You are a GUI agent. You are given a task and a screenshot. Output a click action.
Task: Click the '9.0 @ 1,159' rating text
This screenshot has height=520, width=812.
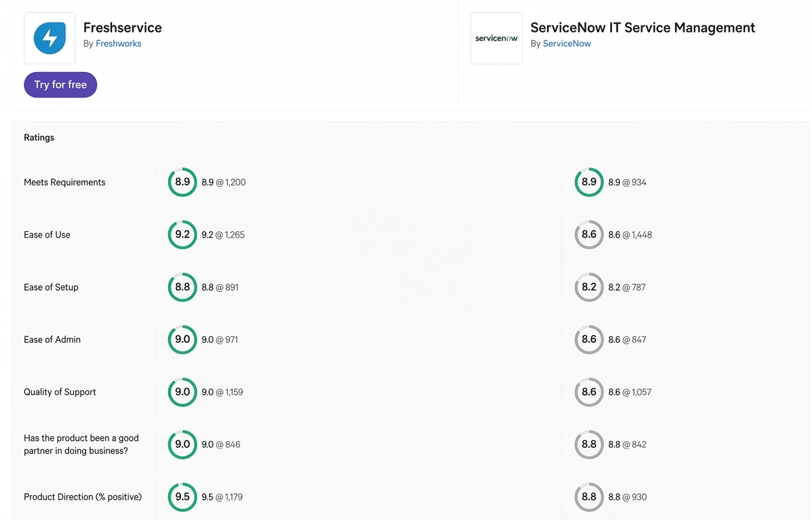[222, 392]
